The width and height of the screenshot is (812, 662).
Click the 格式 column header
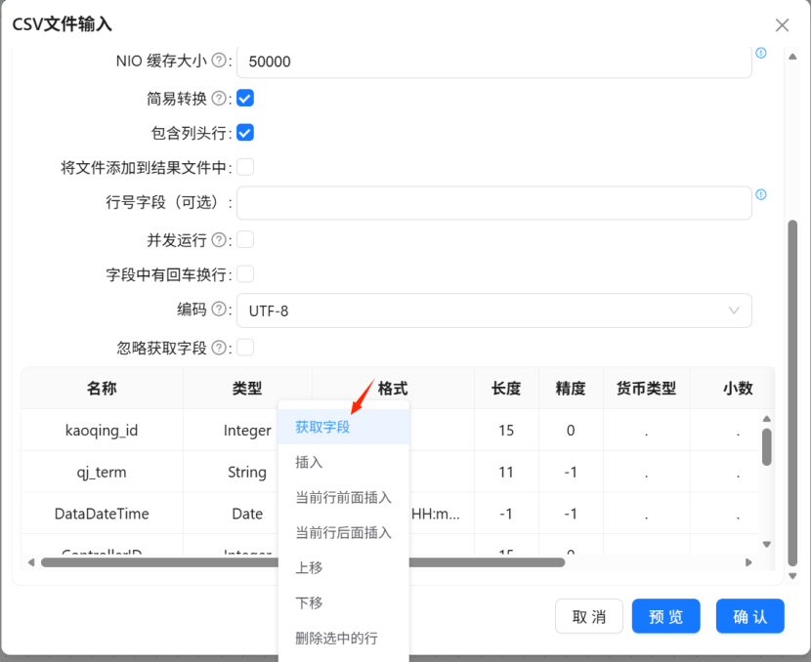click(x=393, y=389)
